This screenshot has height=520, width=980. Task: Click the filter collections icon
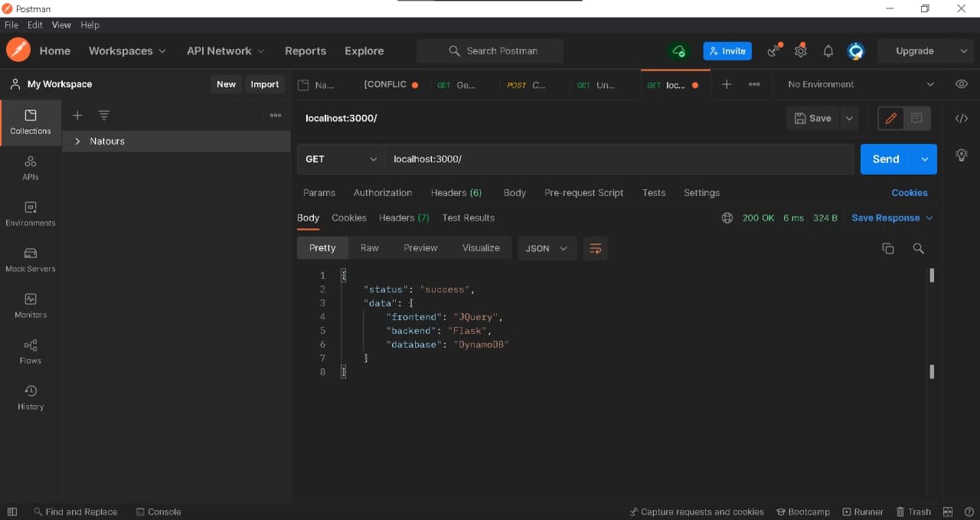coord(104,115)
